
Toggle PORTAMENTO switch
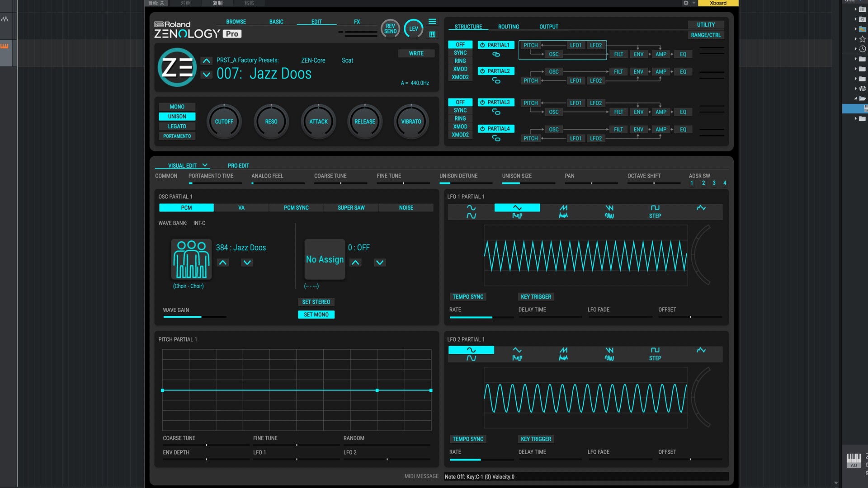(x=177, y=136)
